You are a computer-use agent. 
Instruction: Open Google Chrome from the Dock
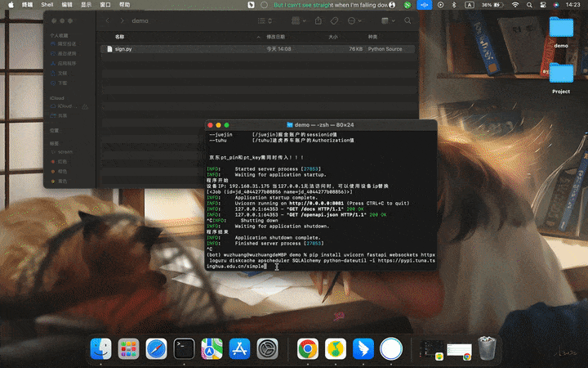point(308,349)
